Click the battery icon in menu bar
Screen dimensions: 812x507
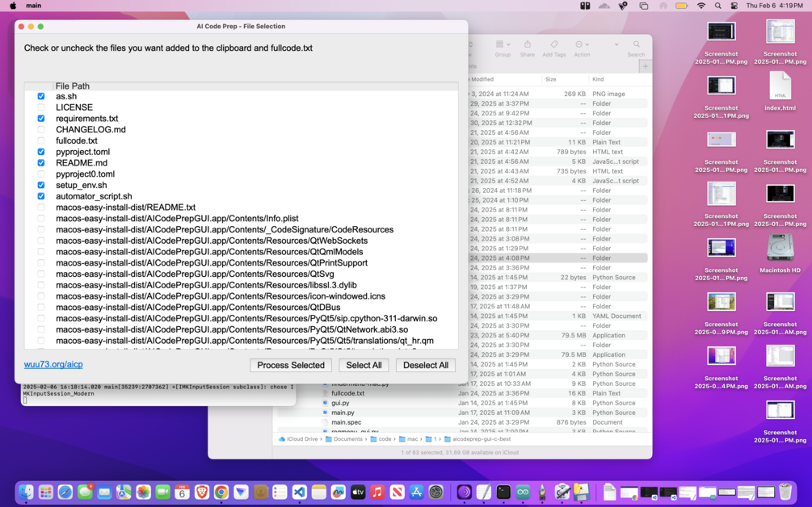pyautogui.click(x=681, y=6)
